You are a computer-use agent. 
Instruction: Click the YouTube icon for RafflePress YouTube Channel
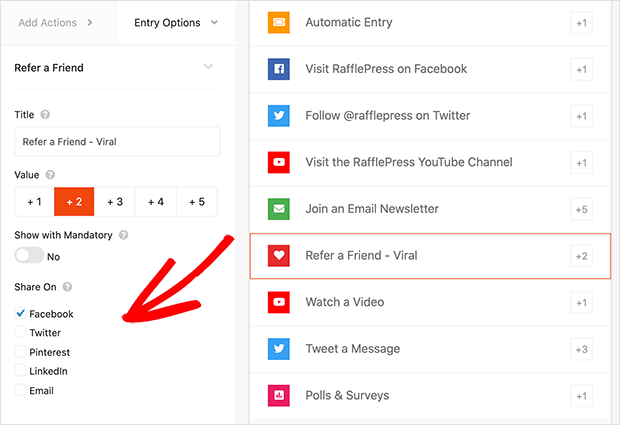tap(278, 162)
